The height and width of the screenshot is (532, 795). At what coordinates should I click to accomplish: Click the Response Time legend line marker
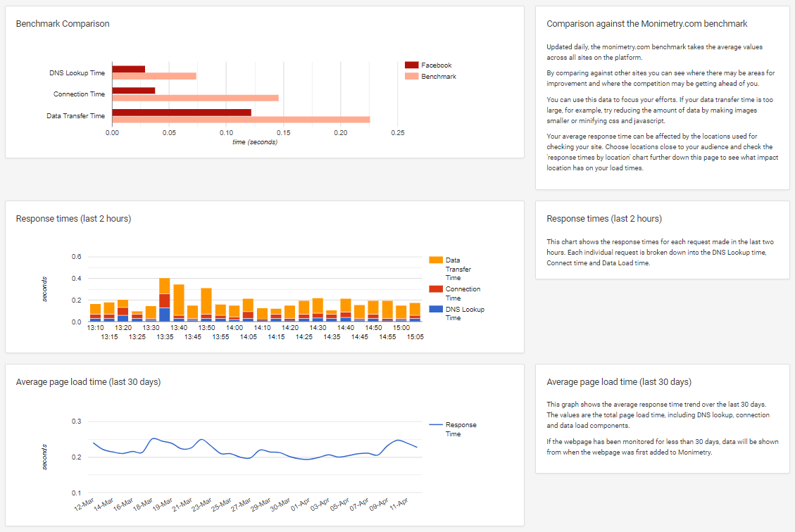tap(435, 425)
